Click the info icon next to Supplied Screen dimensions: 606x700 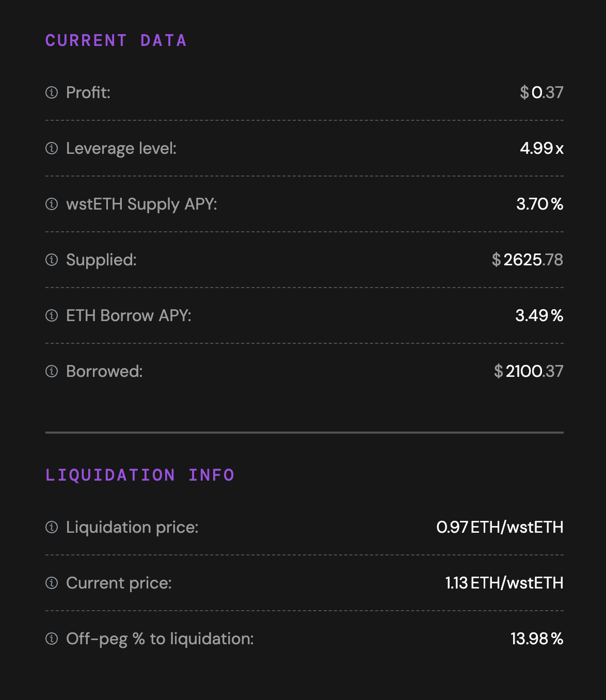pyautogui.click(x=52, y=260)
